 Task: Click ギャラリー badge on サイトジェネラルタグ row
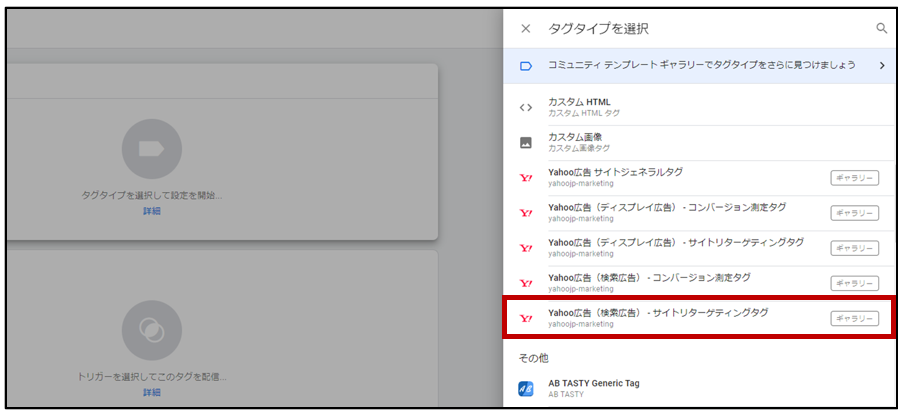[854, 178]
